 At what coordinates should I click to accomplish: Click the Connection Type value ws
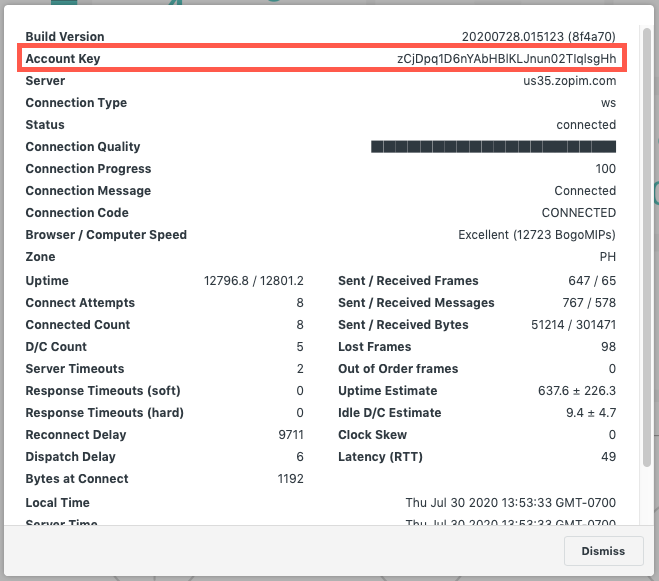tap(608, 103)
